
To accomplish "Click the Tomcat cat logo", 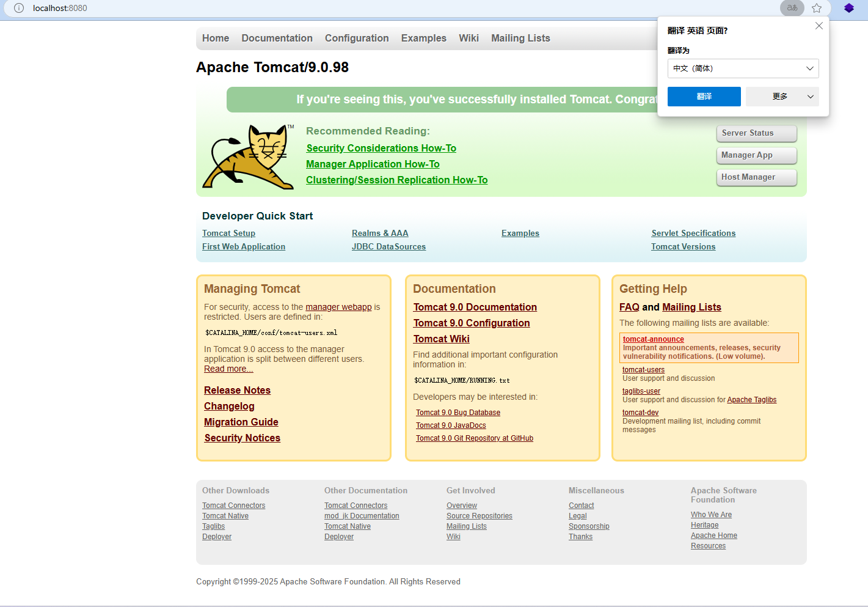I will (x=248, y=156).
